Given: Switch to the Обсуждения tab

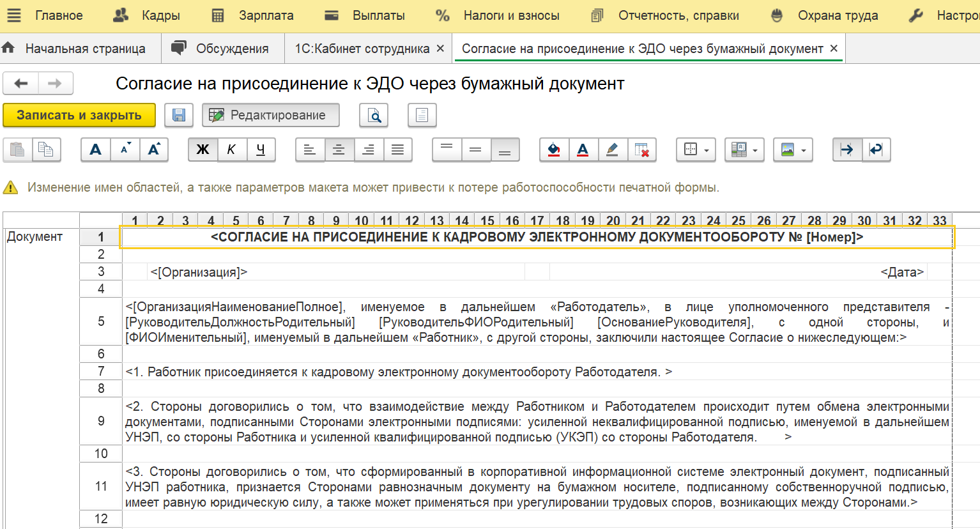Looking at the screenshot, I should [223, 49].
